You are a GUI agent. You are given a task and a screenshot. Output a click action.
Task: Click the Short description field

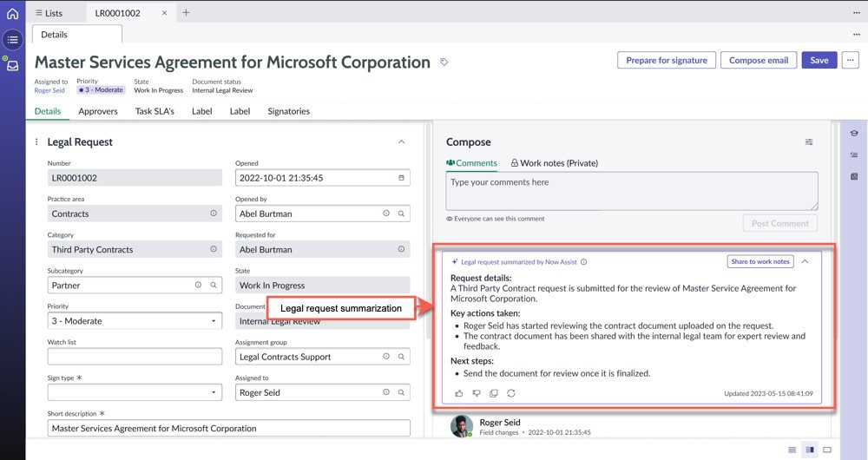click(228, 428)
